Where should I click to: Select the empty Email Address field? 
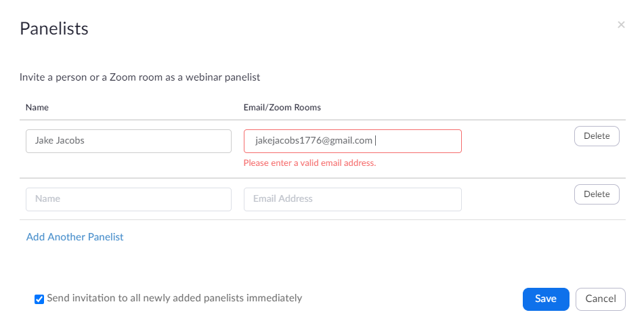(352, 199)
